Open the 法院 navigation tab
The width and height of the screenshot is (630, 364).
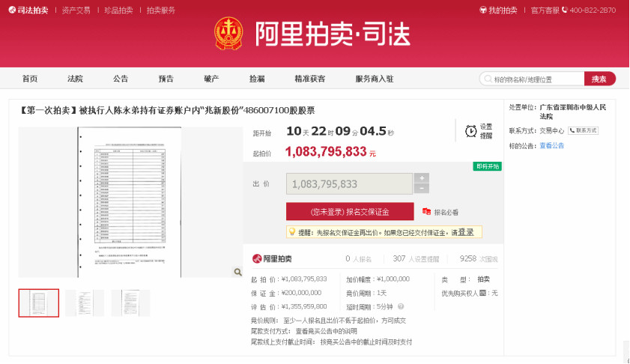75,79
